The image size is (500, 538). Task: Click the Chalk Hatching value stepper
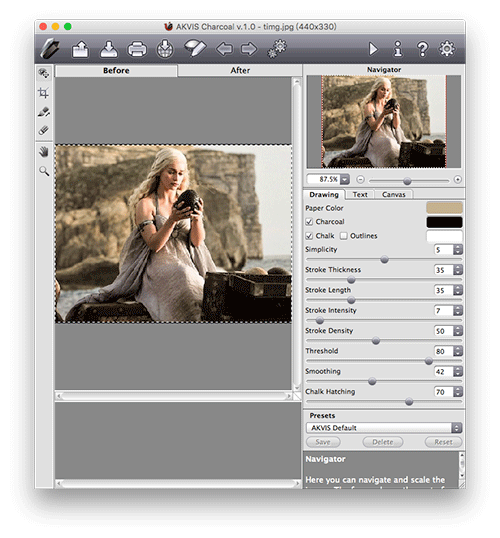[x=458, y=392]
